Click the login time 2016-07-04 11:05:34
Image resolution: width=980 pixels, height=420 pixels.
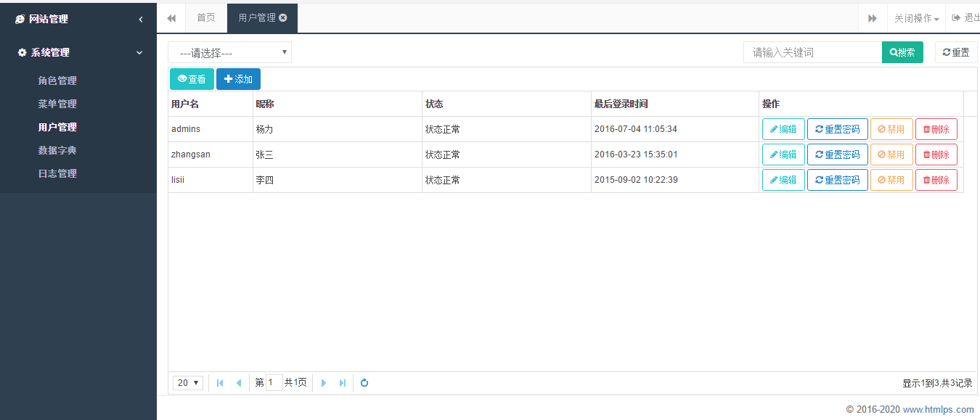tap(635, 129)
